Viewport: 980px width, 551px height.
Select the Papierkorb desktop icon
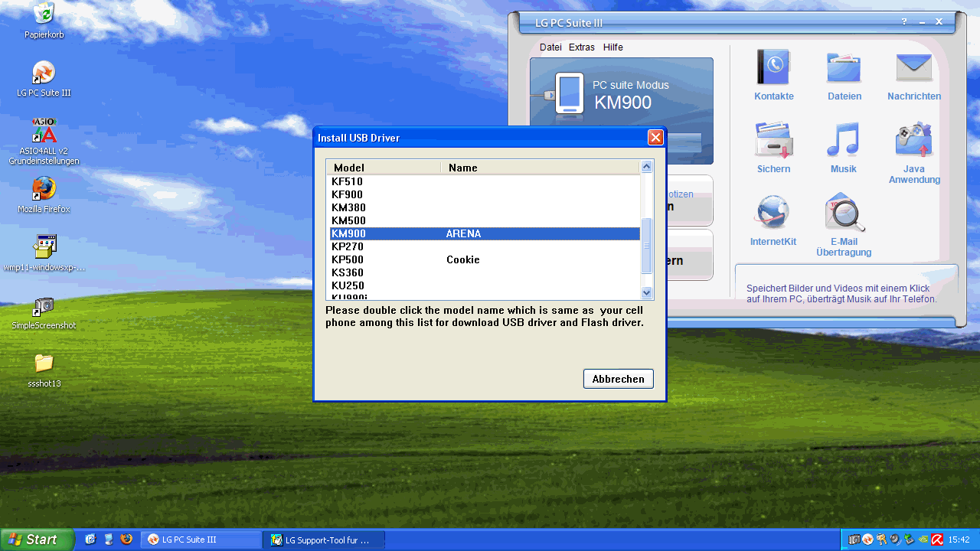tap(44, 21)
